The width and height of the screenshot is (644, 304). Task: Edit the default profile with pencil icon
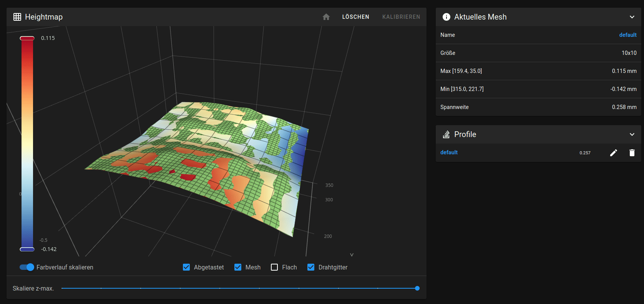[614, 153]
